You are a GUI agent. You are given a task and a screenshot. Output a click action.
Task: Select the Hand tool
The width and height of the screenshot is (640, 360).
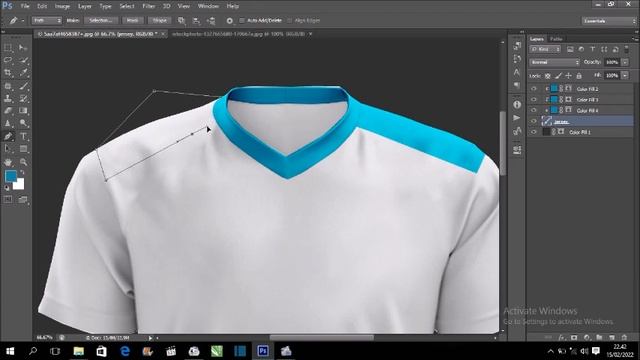[8, 162]
